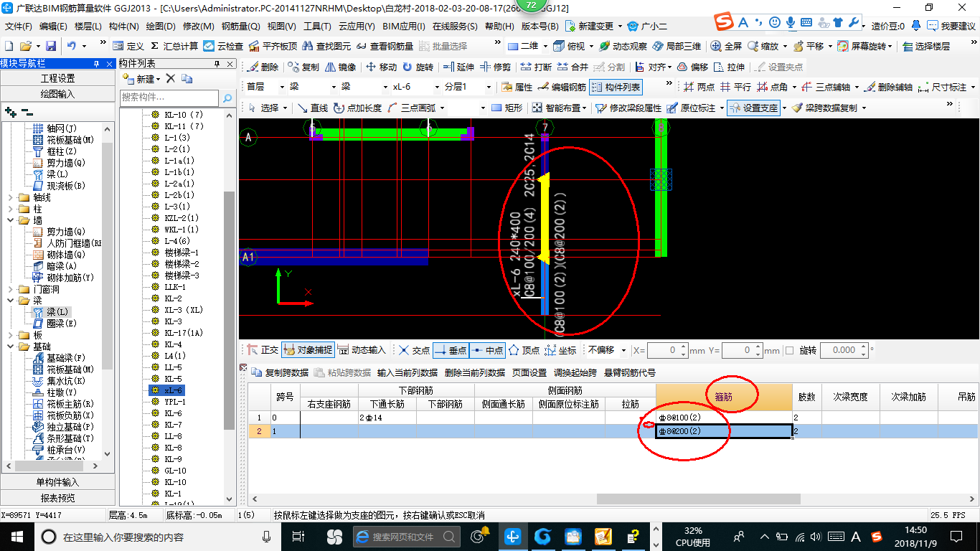Click 调换起始跨 button
Viewport: 980px width, 551px height.
575,373
